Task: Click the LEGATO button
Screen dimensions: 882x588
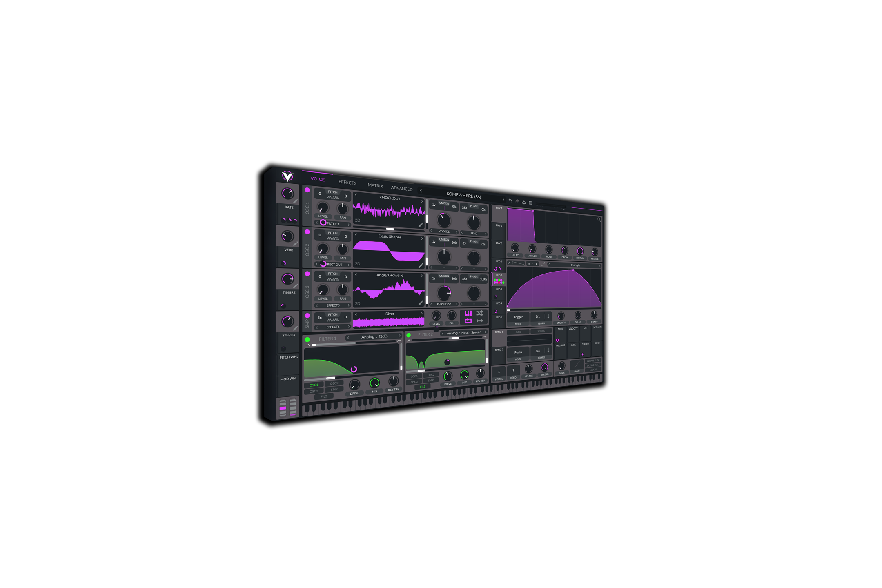Action: 593,370
